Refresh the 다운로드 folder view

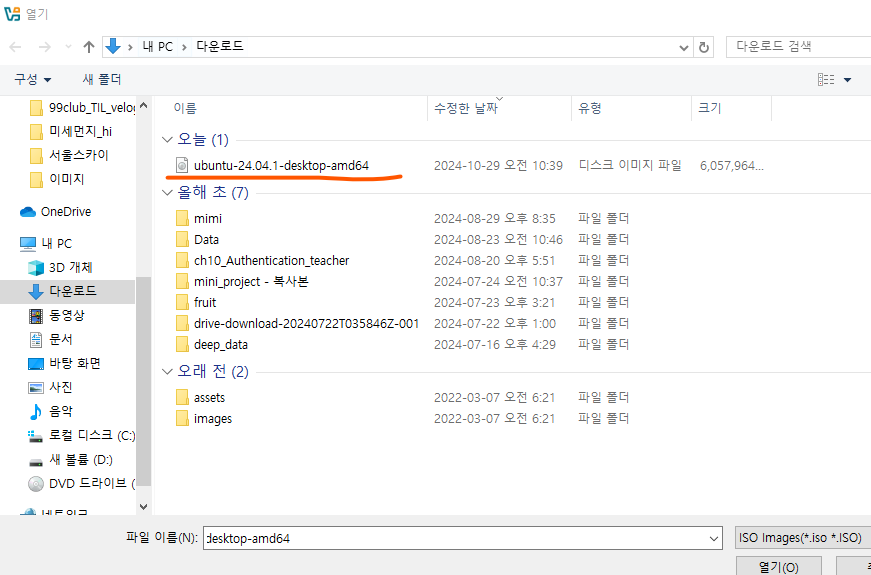click(704, 47)
